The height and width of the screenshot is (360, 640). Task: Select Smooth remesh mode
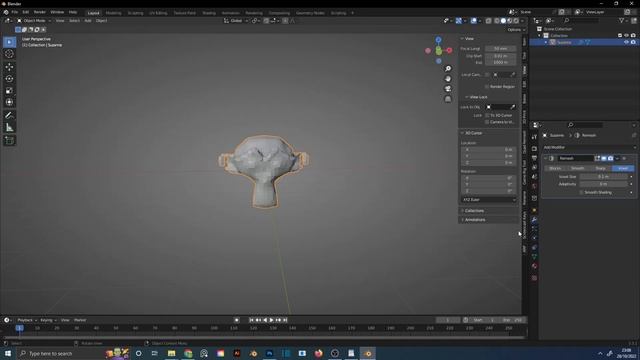click(x=578, y=168)
